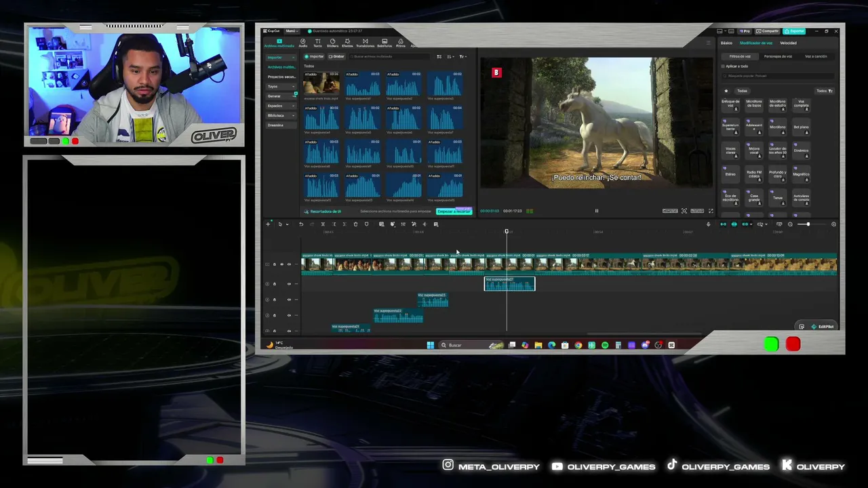The image size is (868, 488).
Task: Expand the Tuyos sidebar section
Action: tap(294, 87)
